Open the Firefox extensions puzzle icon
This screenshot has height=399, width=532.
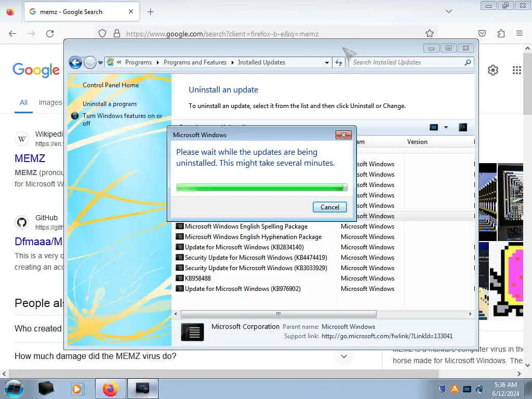pos(501,33)
